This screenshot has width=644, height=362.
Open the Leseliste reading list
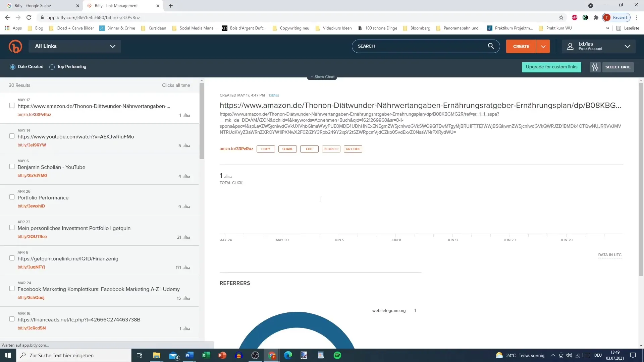tap(628, 28)
